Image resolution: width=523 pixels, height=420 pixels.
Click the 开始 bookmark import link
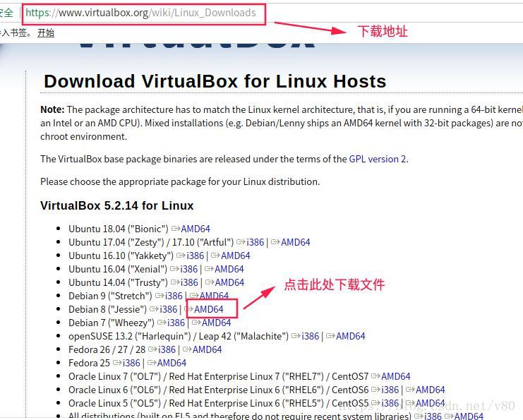click(x=46, y=32)
